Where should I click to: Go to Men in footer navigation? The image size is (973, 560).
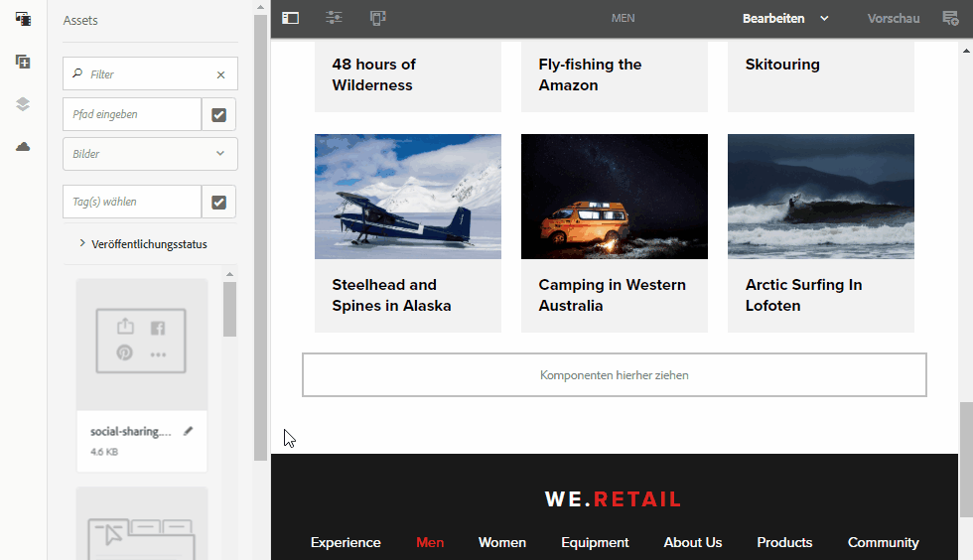pos(430,542)
